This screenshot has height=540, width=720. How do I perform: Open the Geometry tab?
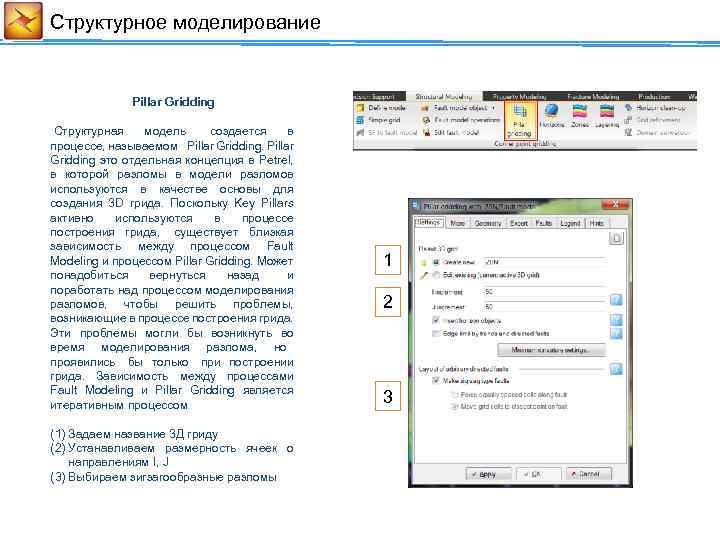point(488,223)
